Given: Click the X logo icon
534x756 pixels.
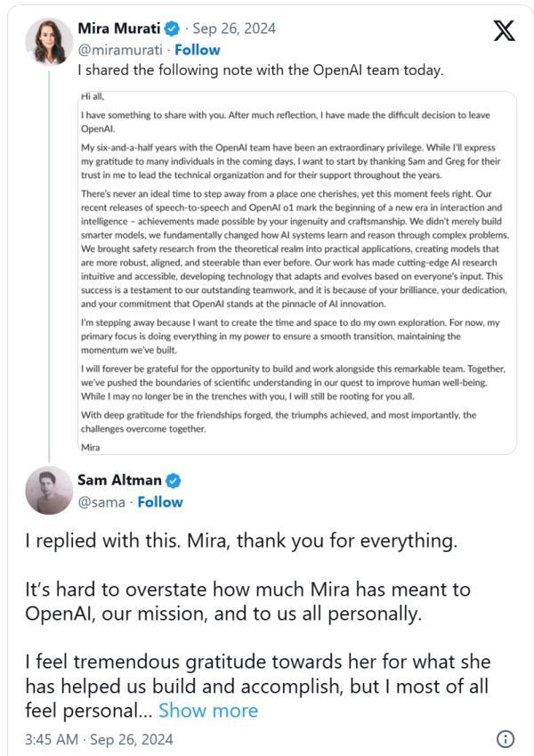Looking at the screenshot, I should pyautogui.click(x=504, y=31).
